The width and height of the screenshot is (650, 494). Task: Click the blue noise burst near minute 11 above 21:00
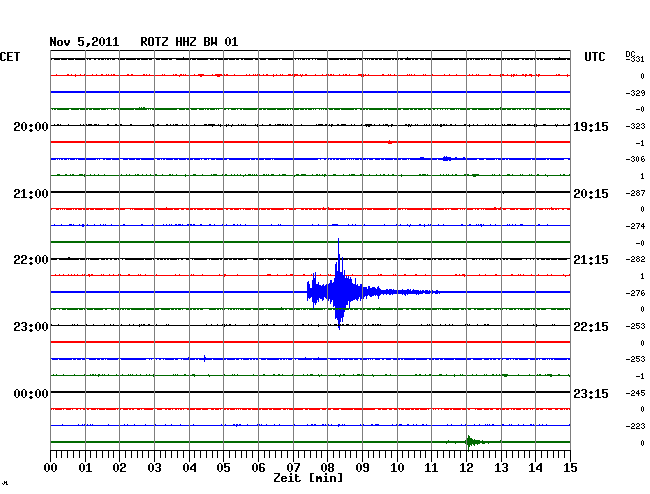pos(448,158)
